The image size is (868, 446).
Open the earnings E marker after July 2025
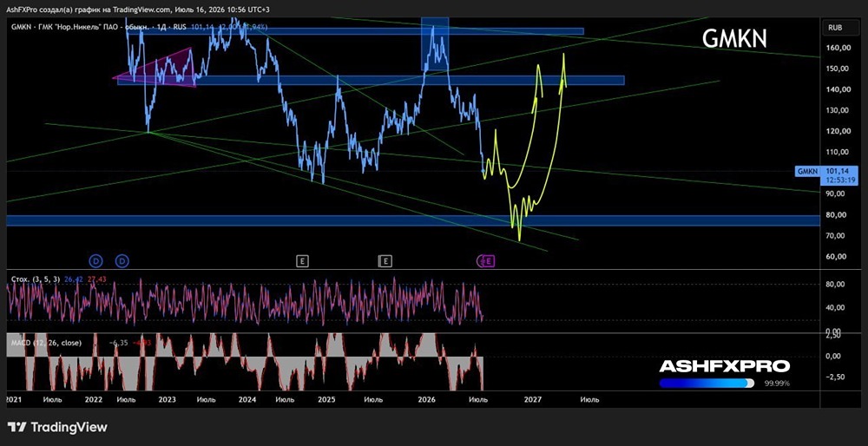tap(385, 260)
